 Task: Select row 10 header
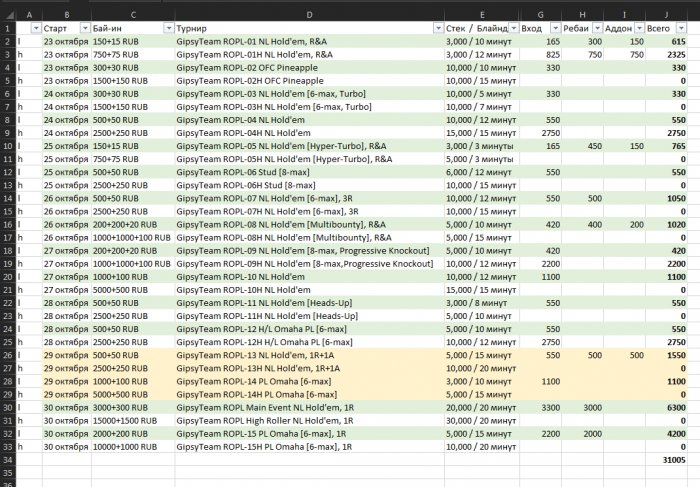(7, 146)
